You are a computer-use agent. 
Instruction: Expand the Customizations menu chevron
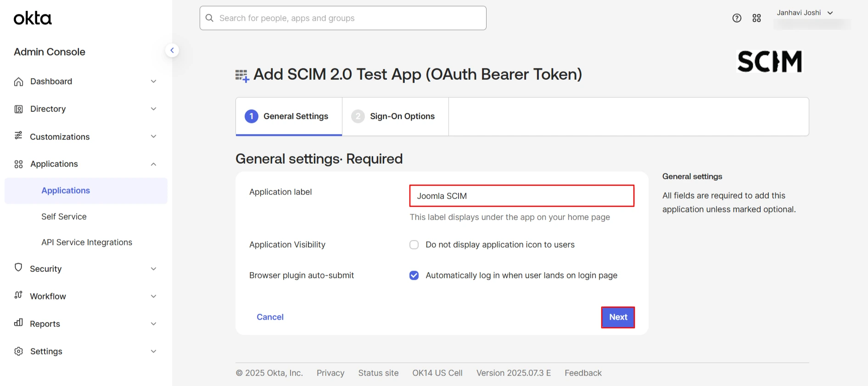pyautogui.click(x=154, y=137)
